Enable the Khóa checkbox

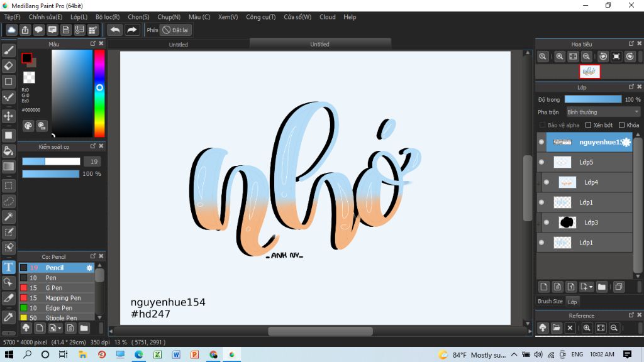click(x=621, y=125)
